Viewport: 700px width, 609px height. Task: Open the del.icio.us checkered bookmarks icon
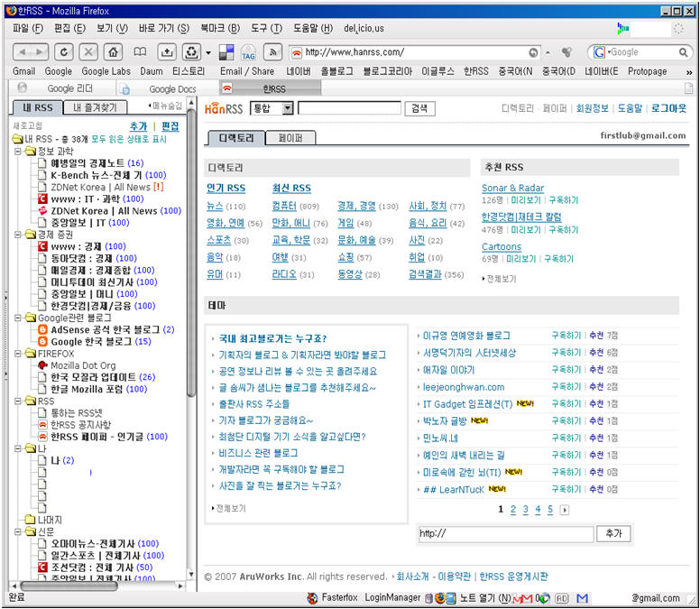[x=226, y=52]
